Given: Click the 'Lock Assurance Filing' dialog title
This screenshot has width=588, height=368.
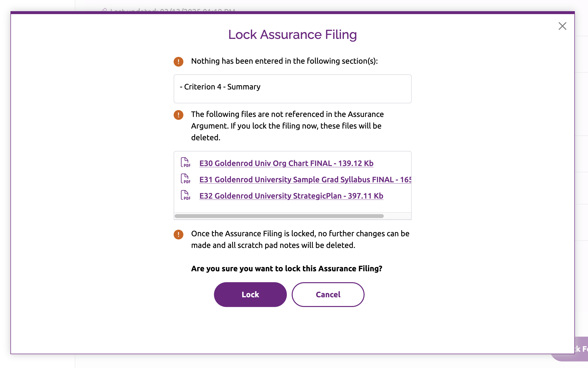Looking at the screenshot, I should point(292,34).
